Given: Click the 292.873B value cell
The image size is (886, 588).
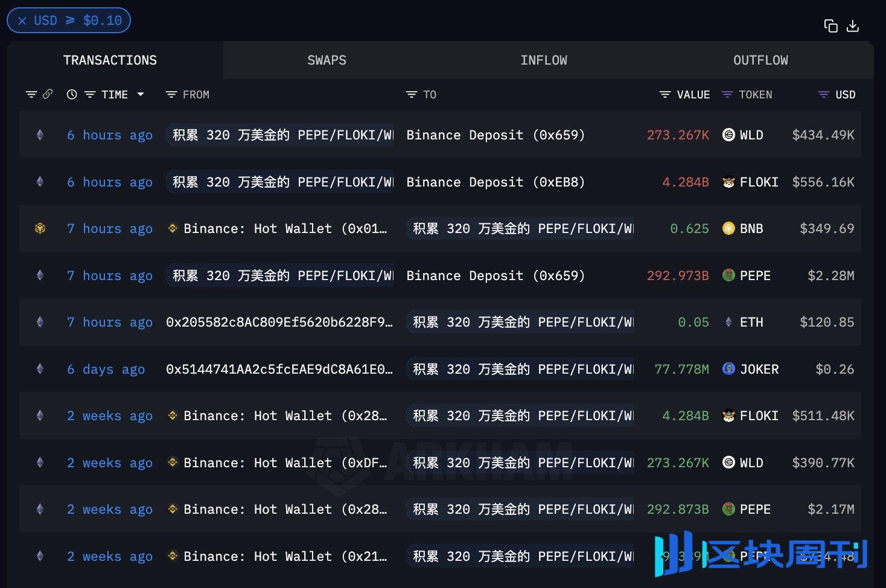Looking at the screenshot, I should [x=678, y=510].
